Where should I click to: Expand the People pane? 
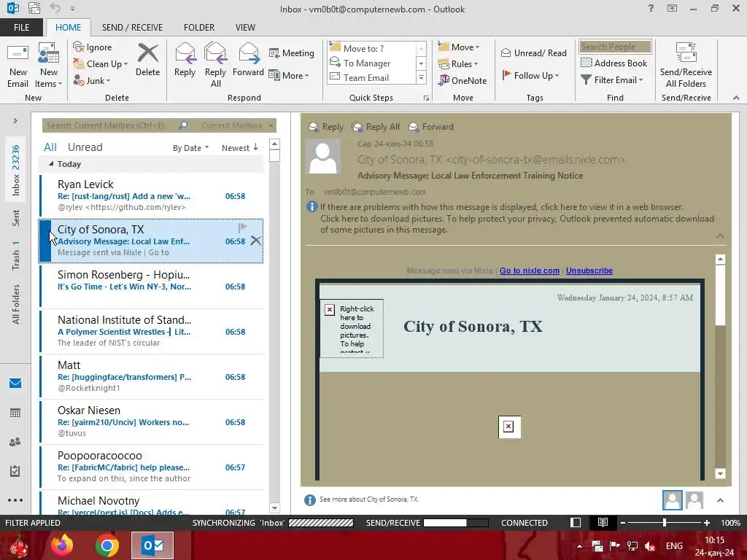[x=720, y=500]
